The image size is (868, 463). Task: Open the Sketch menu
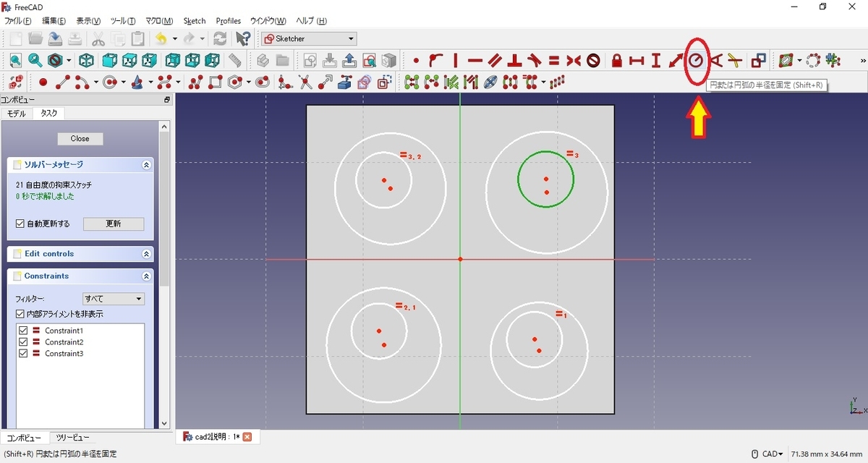click(x=195, y=21)
